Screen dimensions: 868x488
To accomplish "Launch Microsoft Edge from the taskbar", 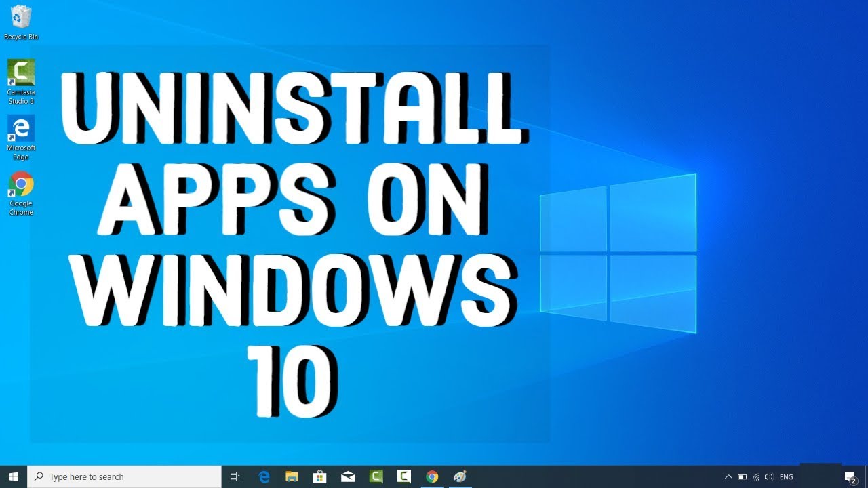I will coord(264,477).
